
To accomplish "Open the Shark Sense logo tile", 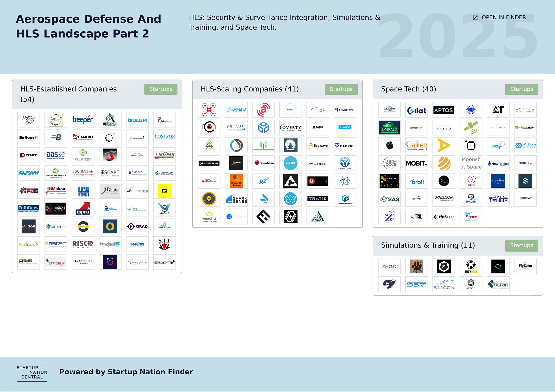I will coord(236,199).
